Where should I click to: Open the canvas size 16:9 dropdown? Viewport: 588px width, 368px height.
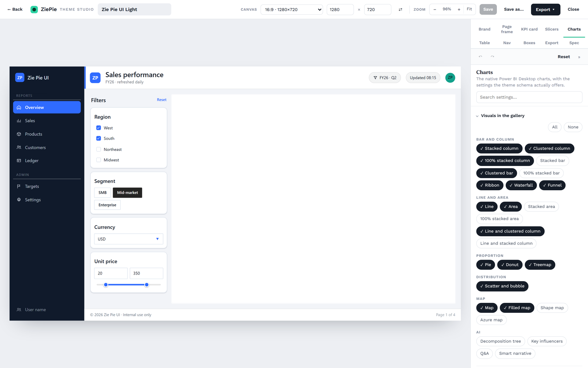(x=292, y=10)
